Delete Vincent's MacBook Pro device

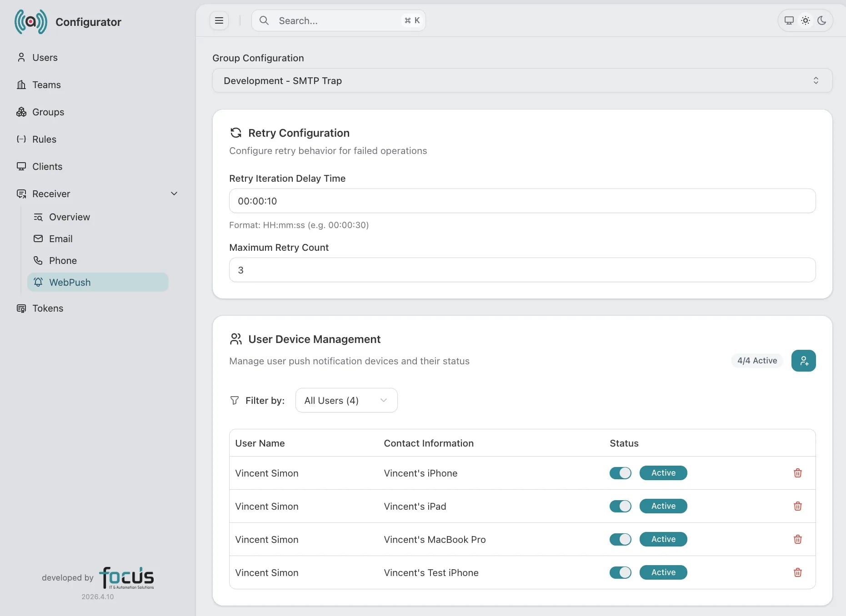[x=798, y=539]
